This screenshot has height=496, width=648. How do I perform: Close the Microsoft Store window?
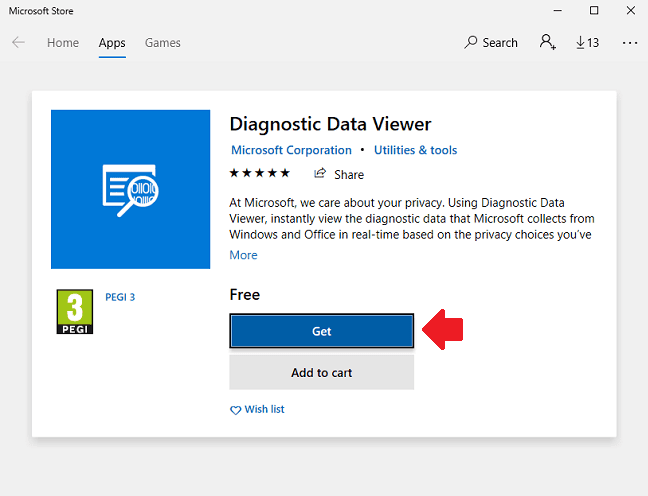click(x=631, y=11)
